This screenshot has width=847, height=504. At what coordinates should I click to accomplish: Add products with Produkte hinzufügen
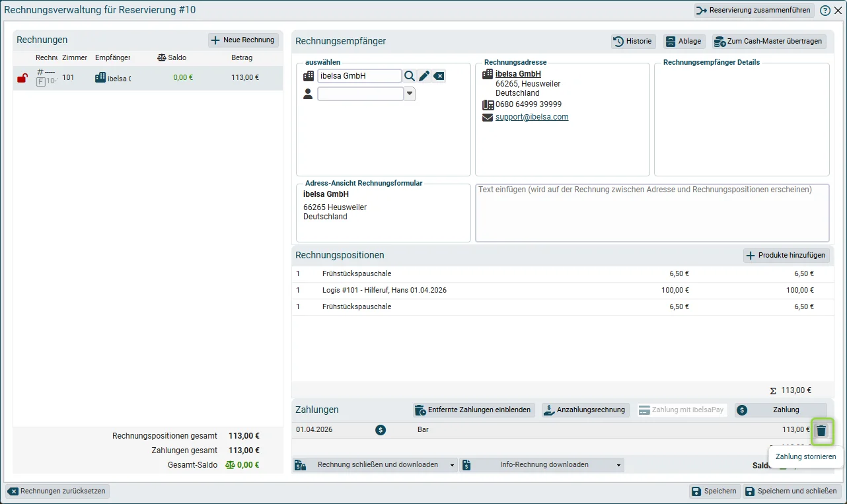(787, 256)
